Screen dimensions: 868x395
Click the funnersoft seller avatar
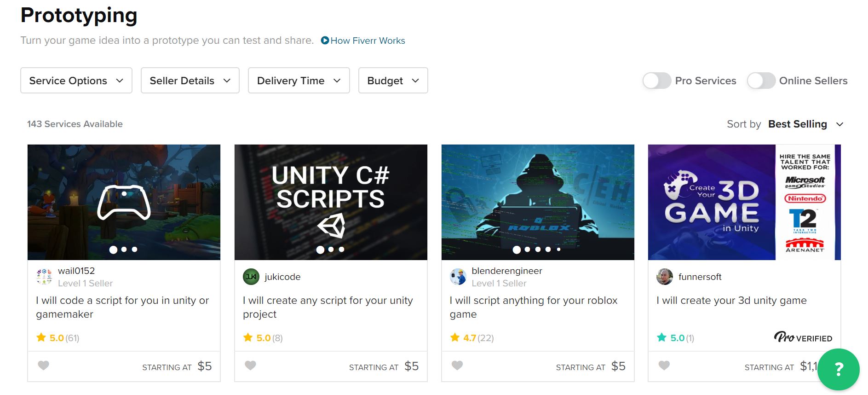point(665,277)
